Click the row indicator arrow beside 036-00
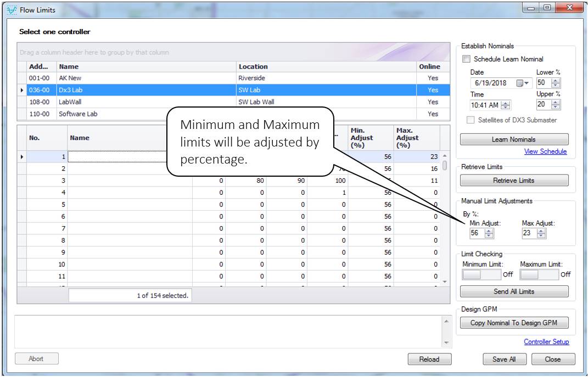This screenshot has height=377, width=588. (22, 91)
